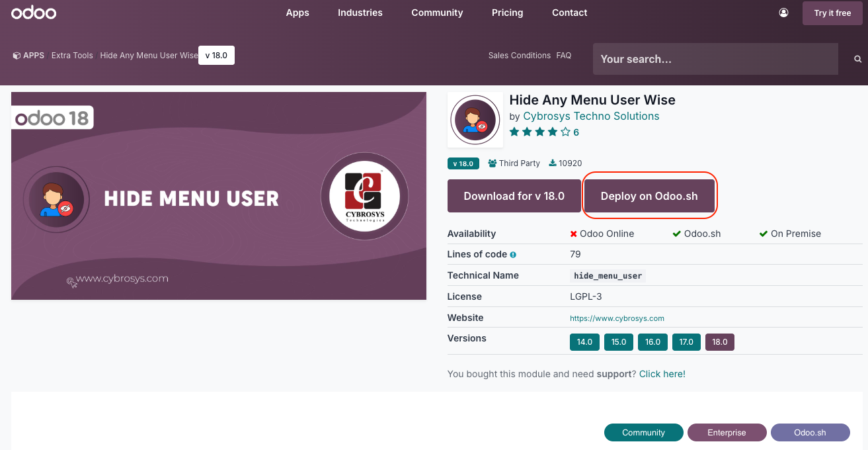Click the star rating icons
Image resolution: width=868 pixels, height=450 pixels.
coord(539,132)
